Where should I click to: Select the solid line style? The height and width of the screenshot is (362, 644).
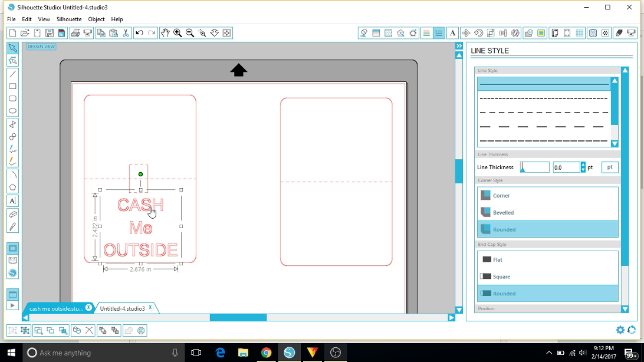click(x=544, y=84)
